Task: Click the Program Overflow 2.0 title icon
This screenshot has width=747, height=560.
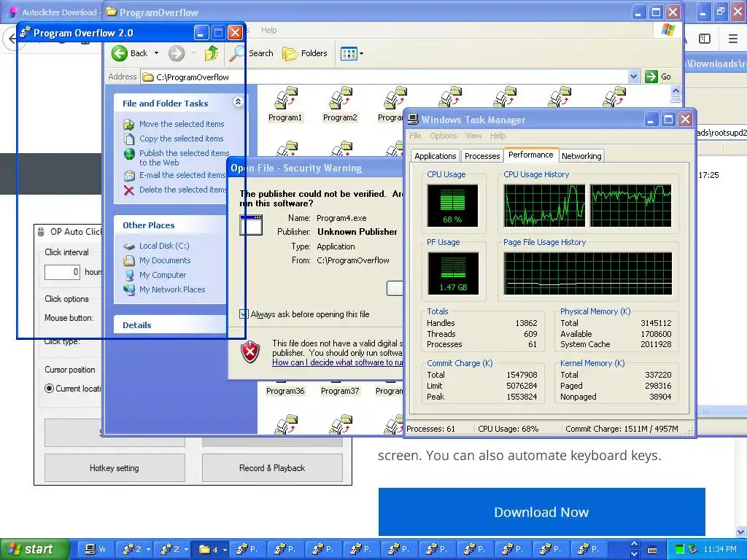Action: [26, 33]
